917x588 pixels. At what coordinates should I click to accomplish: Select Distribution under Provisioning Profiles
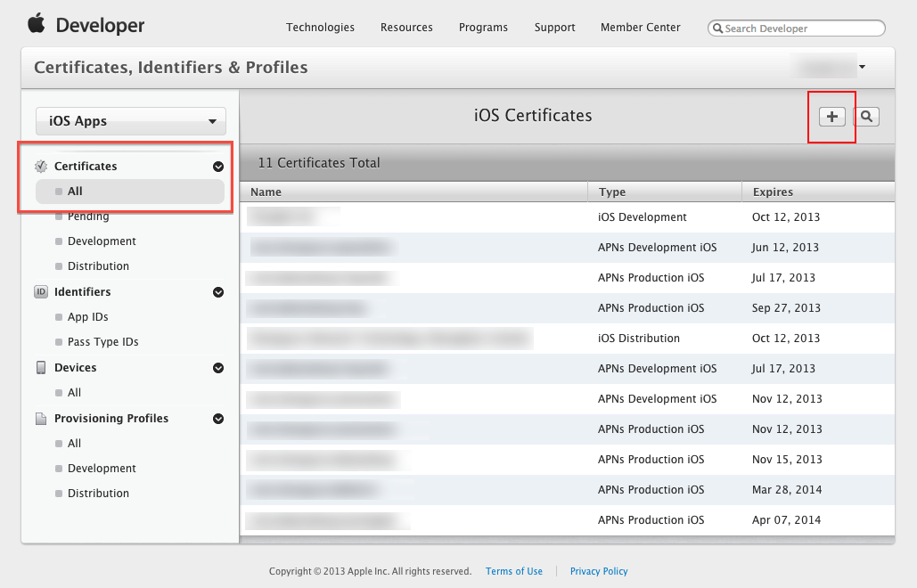point(98,494)
